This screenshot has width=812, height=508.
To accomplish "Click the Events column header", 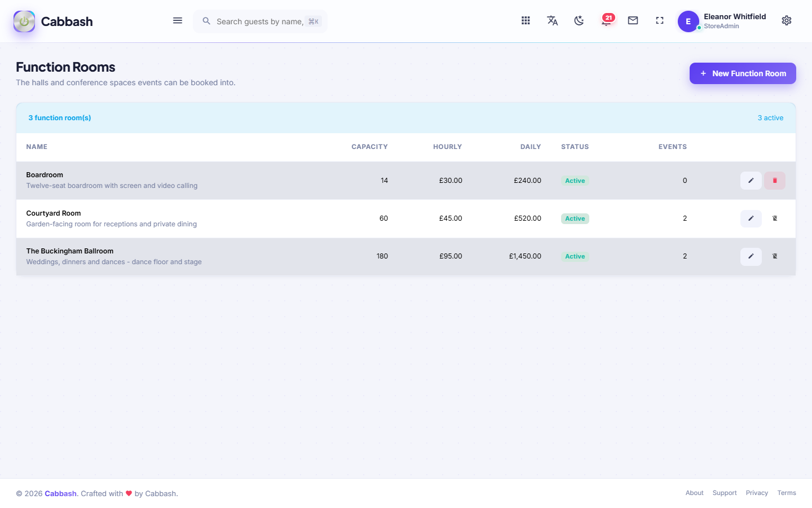I will tap(673, 147).
